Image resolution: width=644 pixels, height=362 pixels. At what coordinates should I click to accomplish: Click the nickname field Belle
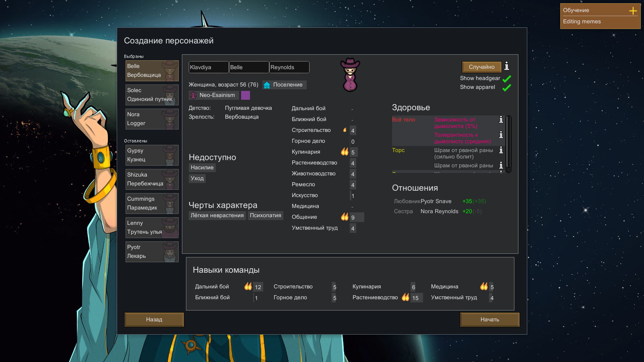pyautogui.click(x=249, y=67)
